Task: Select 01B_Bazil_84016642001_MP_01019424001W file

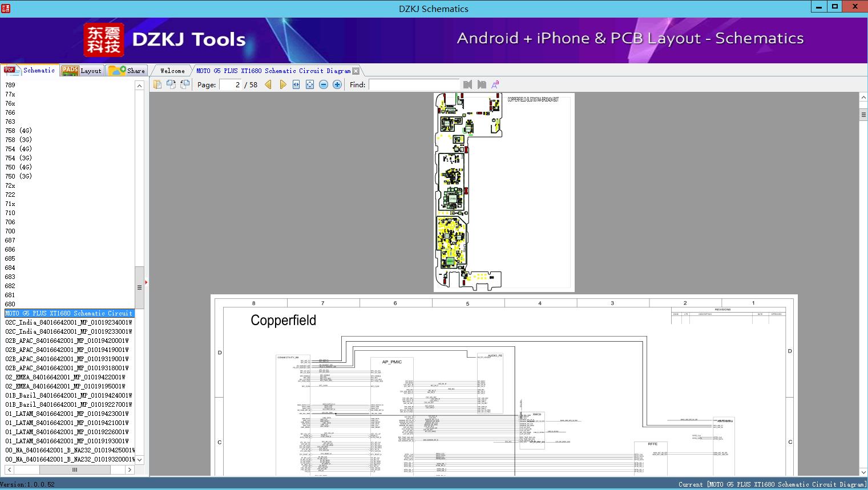Action: [x=69, y=395]
